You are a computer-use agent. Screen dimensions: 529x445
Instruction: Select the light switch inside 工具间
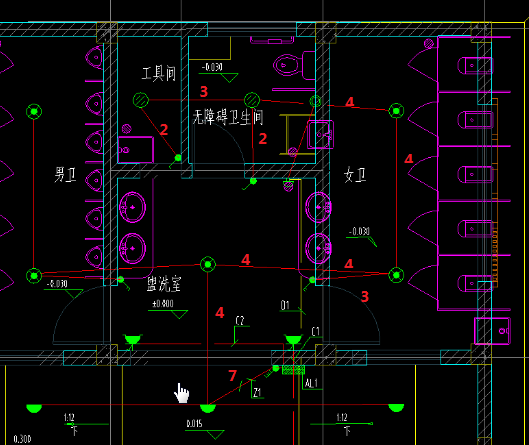(x=177, y=159)
